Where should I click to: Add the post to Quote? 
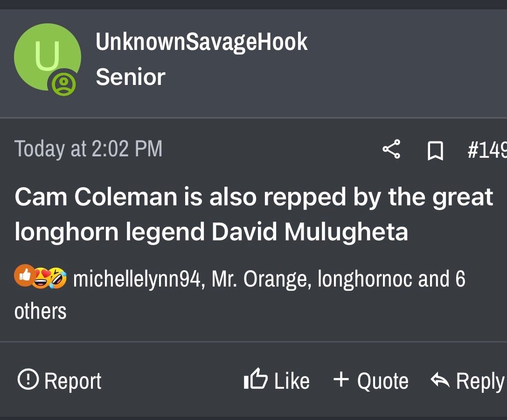371,380
